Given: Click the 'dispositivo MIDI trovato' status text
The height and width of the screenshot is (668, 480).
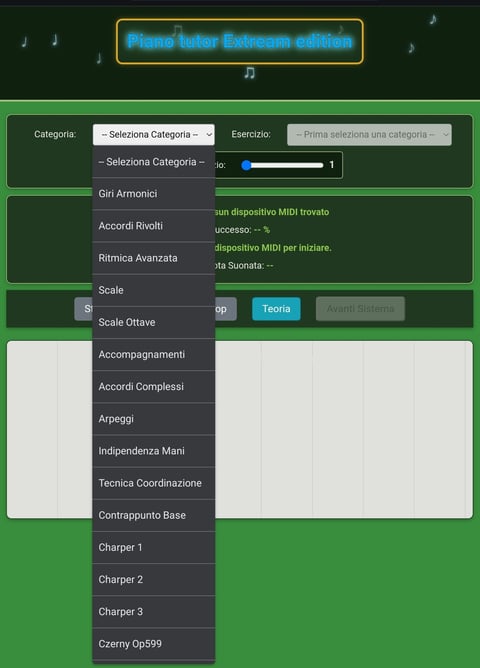Looking at the screenshot, I should 272,212.
